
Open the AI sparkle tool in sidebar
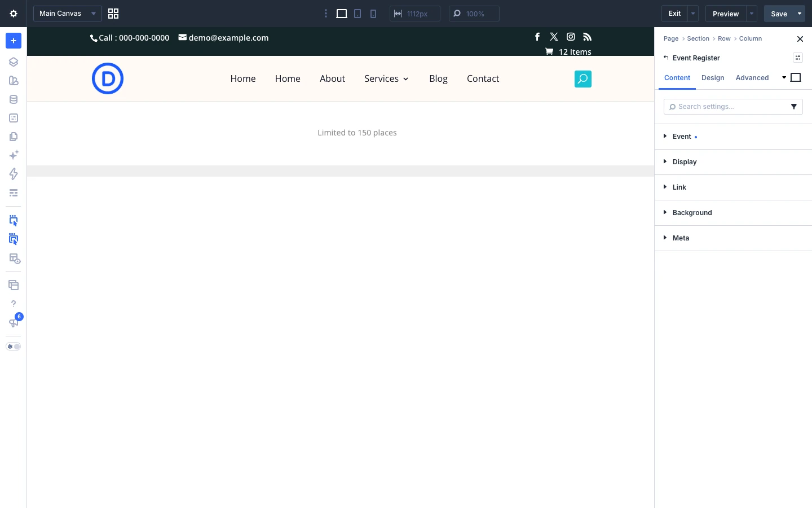click(x=14, y=155)
